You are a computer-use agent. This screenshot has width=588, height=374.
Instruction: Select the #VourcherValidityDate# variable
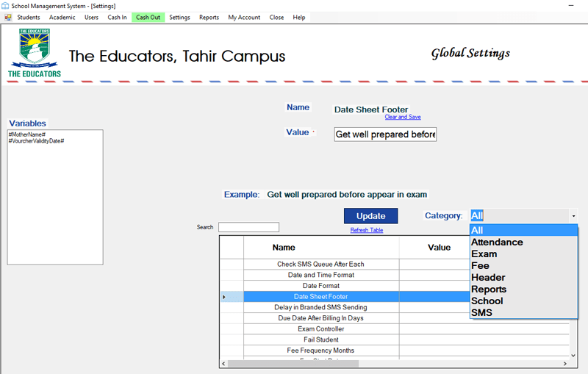pos(36,141)
